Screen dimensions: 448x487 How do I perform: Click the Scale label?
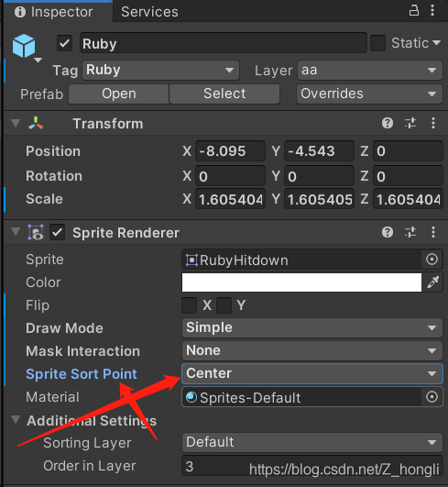coord(44,199)
